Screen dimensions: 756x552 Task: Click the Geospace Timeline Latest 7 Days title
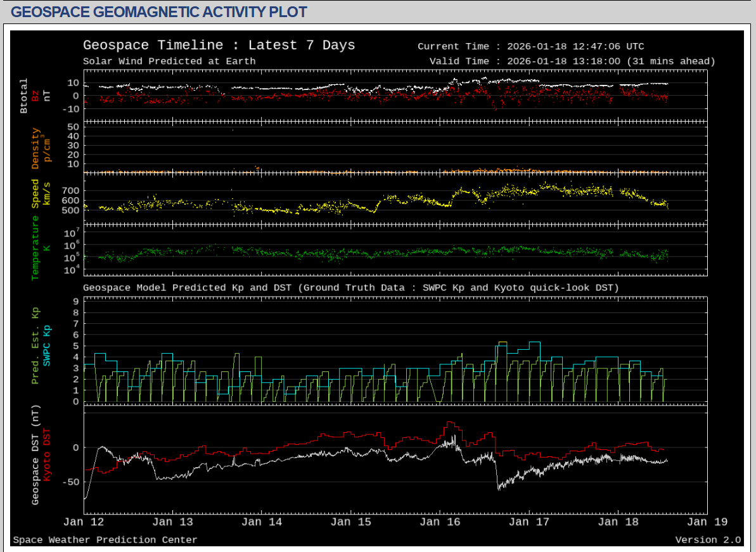(x=219, y=46)
